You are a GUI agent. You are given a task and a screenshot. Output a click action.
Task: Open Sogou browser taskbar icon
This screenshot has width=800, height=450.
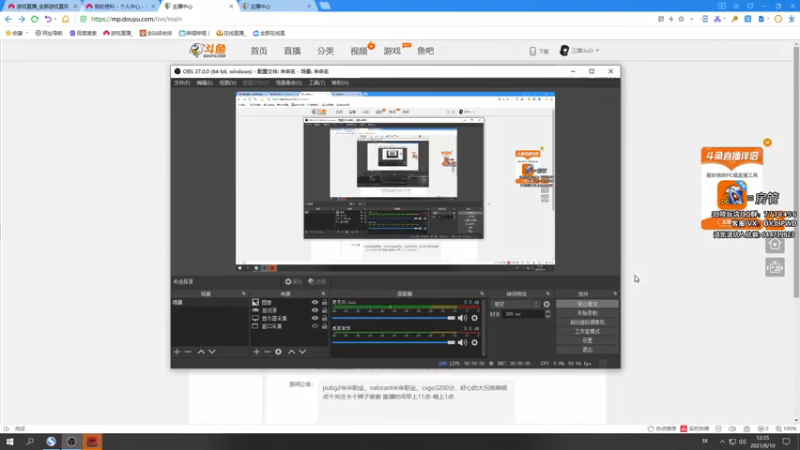click(x=51, y=441)
